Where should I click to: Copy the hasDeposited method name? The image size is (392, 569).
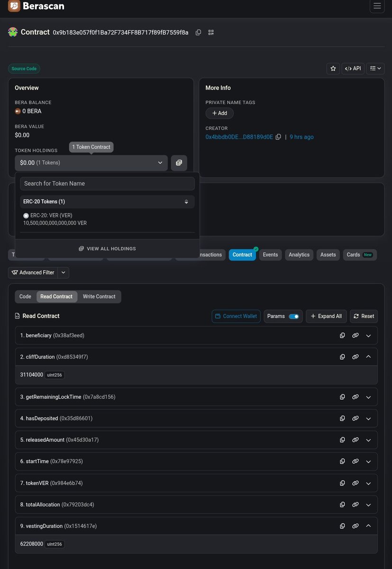(342, 419)
